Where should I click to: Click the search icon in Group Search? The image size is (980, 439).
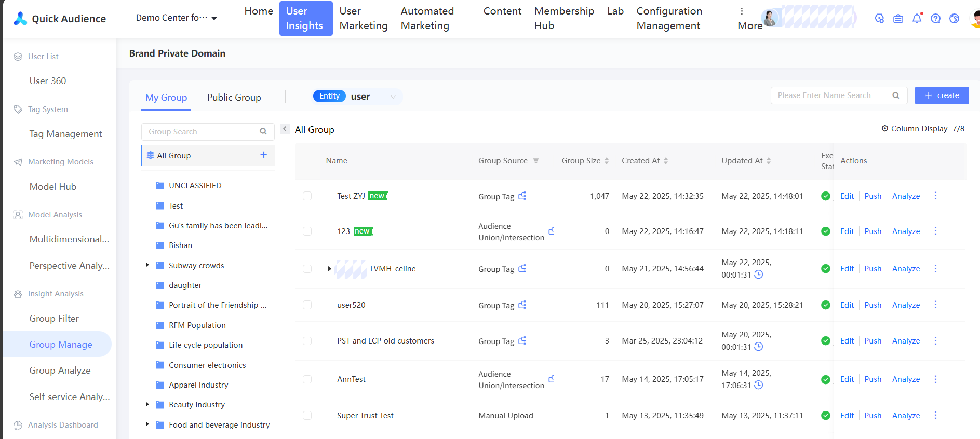point(263,132)
